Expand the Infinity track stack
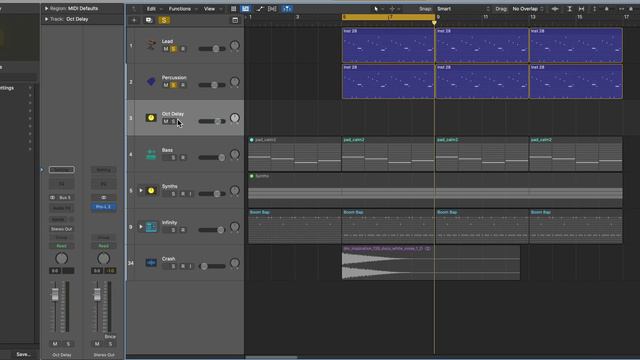 tap(141, 227)
